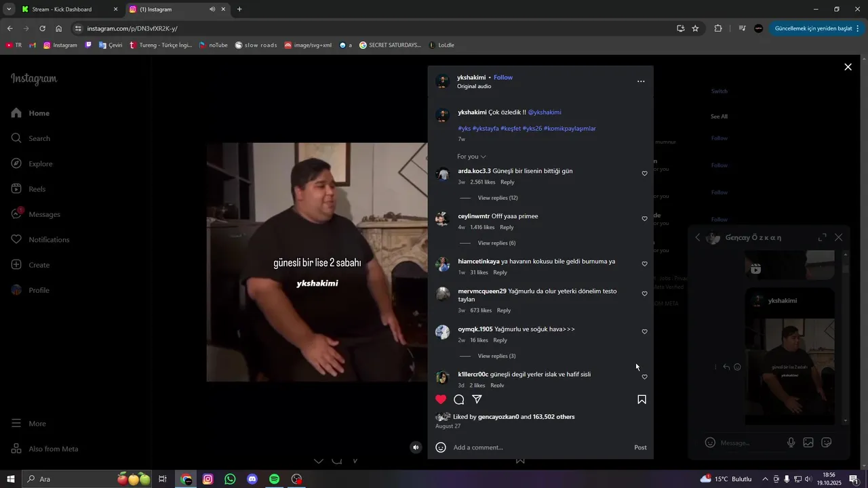Save post using the bookmark icon
This screenshot has height=488, width=868.
642,399
